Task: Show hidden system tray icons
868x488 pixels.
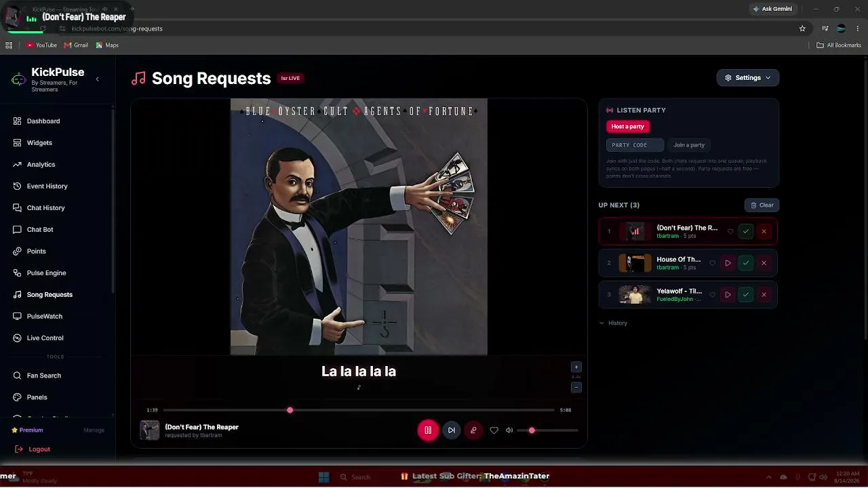Action: (x=768, y=477)
